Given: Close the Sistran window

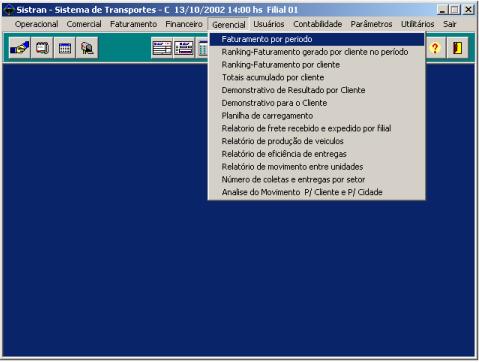Looking at the screenshot, I should (468, 10).
